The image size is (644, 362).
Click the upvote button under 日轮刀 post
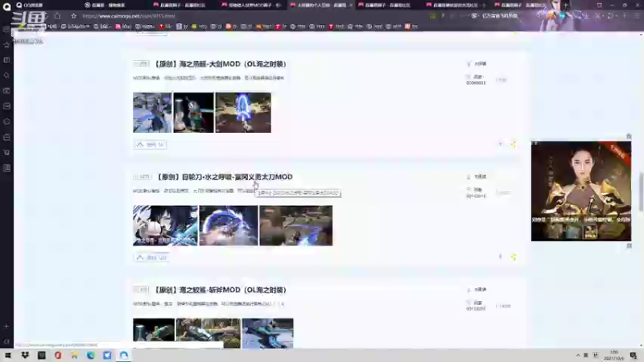(151, 257)
